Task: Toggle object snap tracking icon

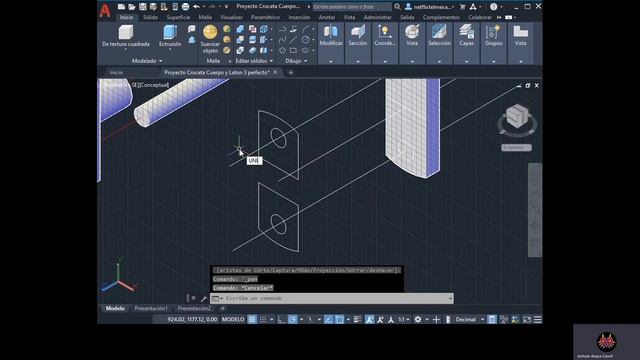Action: point(329,320)
